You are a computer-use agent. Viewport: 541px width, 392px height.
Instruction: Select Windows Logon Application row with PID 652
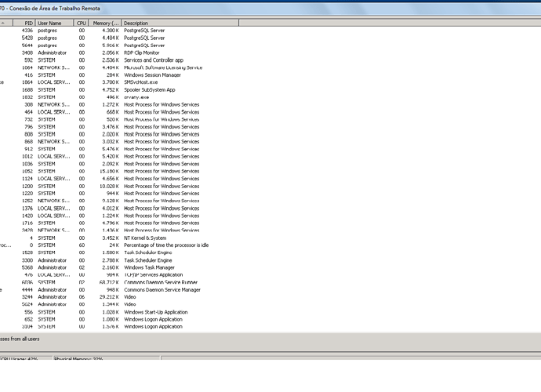pyautogui.click(x=119, y=319)
